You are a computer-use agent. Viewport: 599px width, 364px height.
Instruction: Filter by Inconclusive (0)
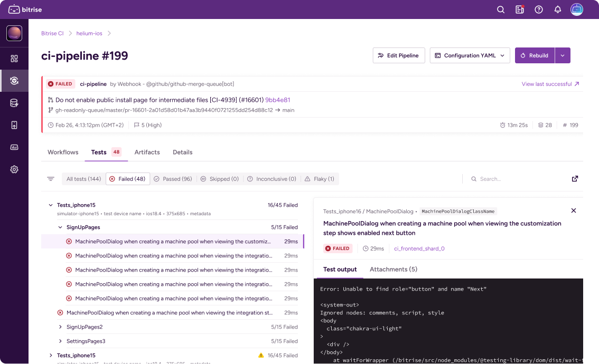click(272, 179)
